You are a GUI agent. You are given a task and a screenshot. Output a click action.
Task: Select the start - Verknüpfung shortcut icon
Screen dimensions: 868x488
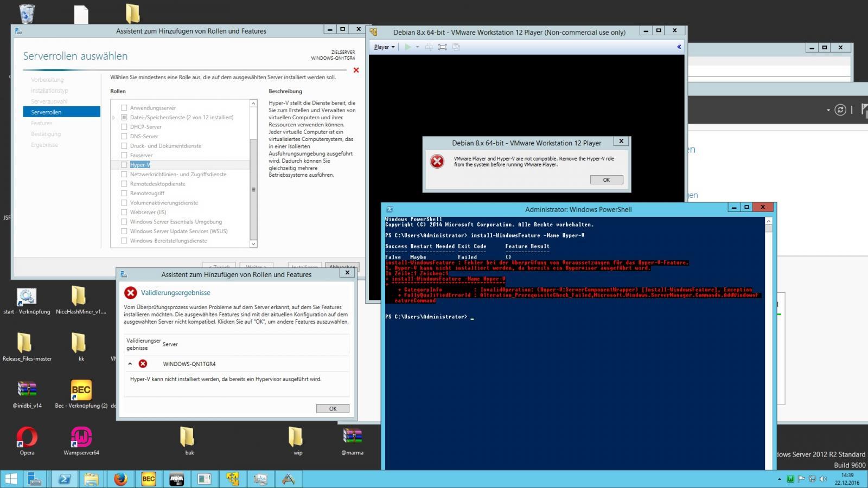(27, 297)
